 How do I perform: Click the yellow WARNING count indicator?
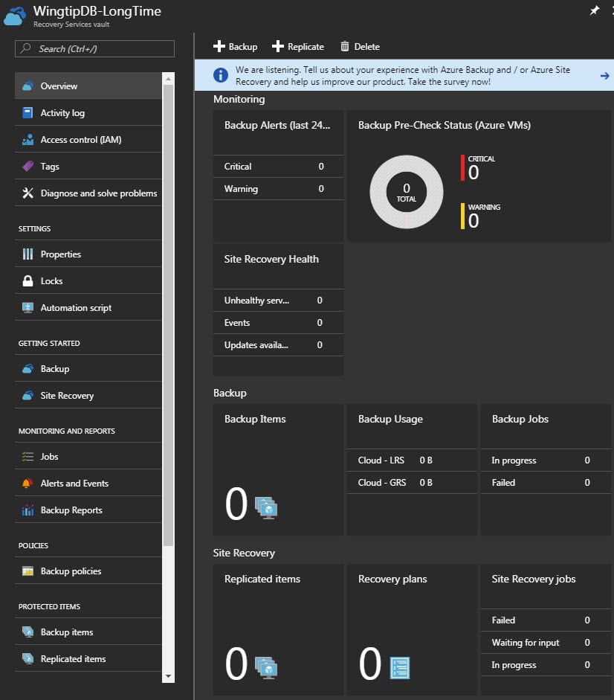click(x=481, y=216)
